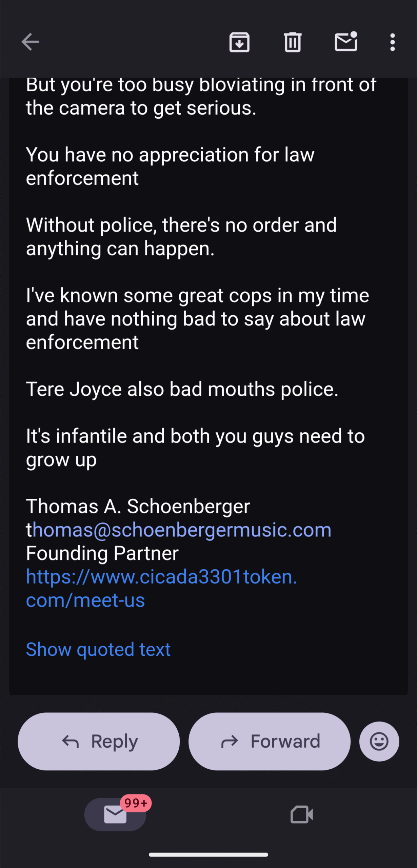Tap the 'Without police' paragraph

181,237
